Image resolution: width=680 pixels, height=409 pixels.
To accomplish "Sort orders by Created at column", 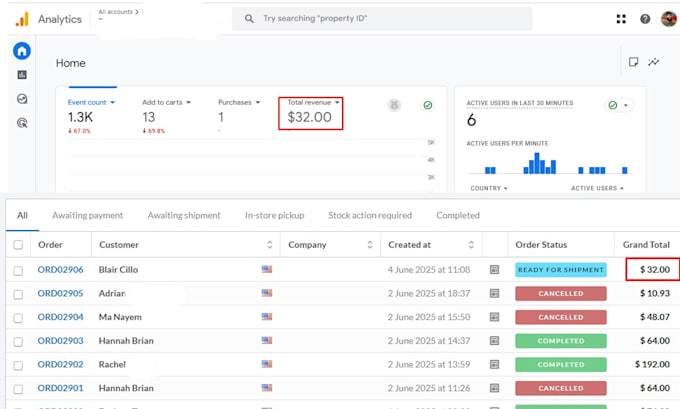I will click(x=471, y=245).
